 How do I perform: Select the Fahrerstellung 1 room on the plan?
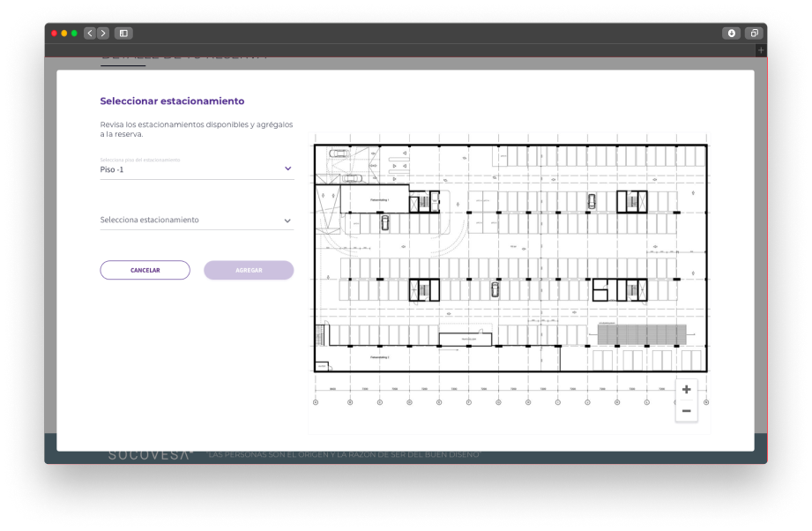(x=375, y=199)
